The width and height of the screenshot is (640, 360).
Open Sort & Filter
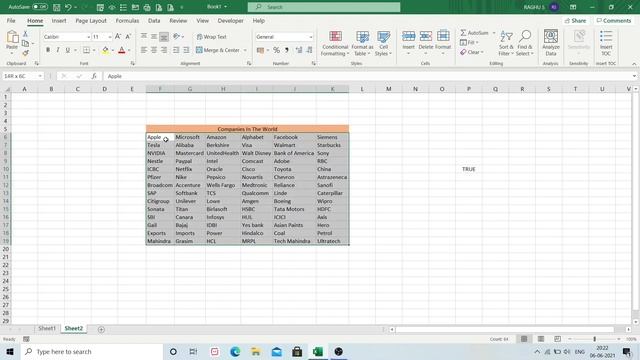click(506, 43)
